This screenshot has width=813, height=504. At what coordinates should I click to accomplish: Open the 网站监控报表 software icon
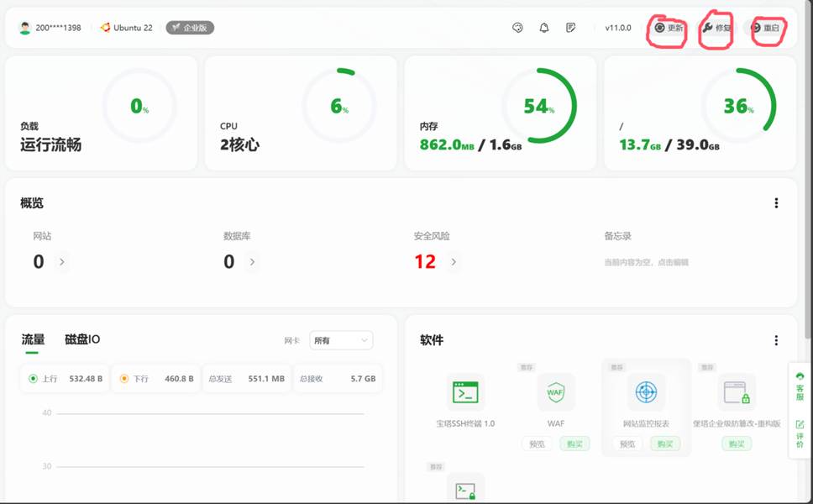tap(646, 392)
